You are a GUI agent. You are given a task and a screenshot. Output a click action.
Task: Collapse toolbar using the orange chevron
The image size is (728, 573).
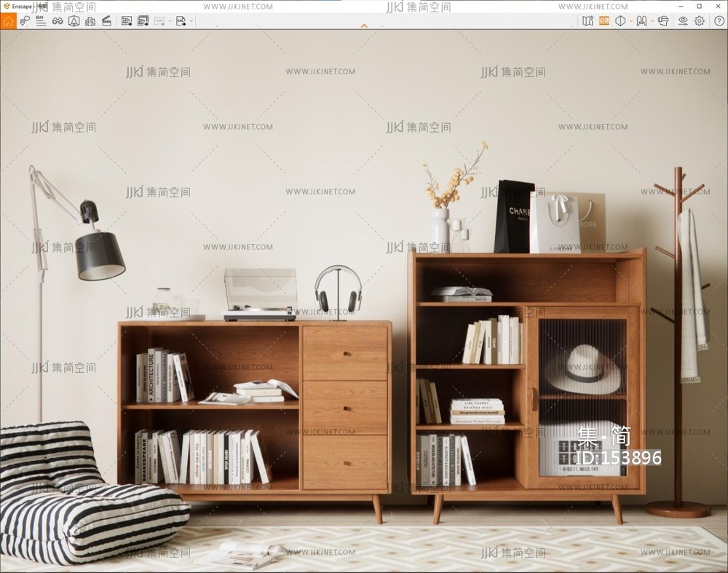364,25
